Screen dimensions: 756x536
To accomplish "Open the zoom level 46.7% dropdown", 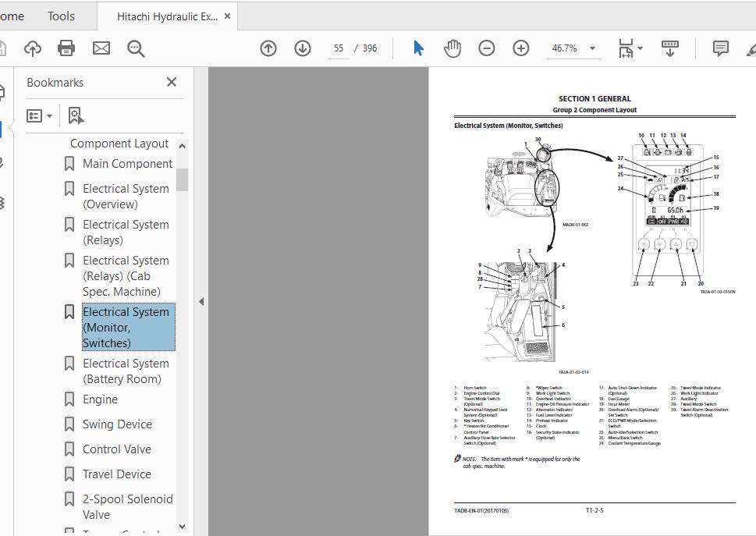I will pyautogui.click(x=592, y=48).
